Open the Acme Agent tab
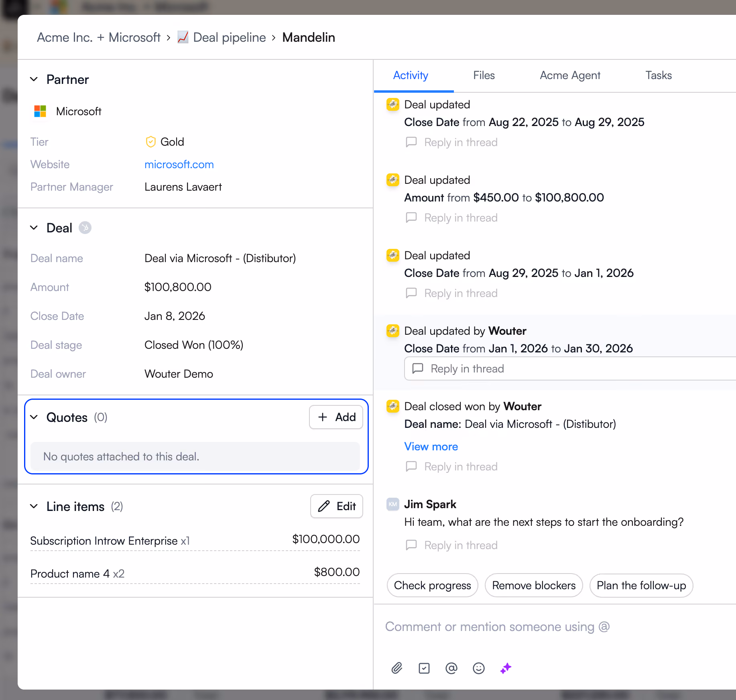This screenshot has width=736, height=700. [x=570, y=75]
